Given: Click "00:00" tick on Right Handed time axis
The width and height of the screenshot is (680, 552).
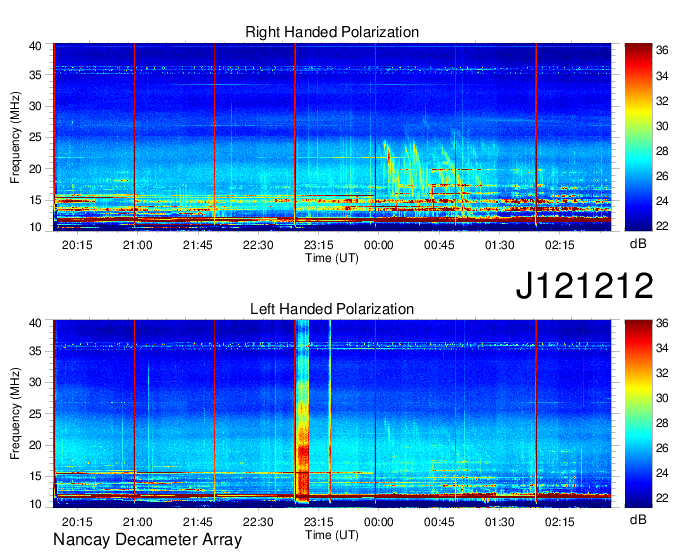Looking at the screenshot, I should point(379,245).
